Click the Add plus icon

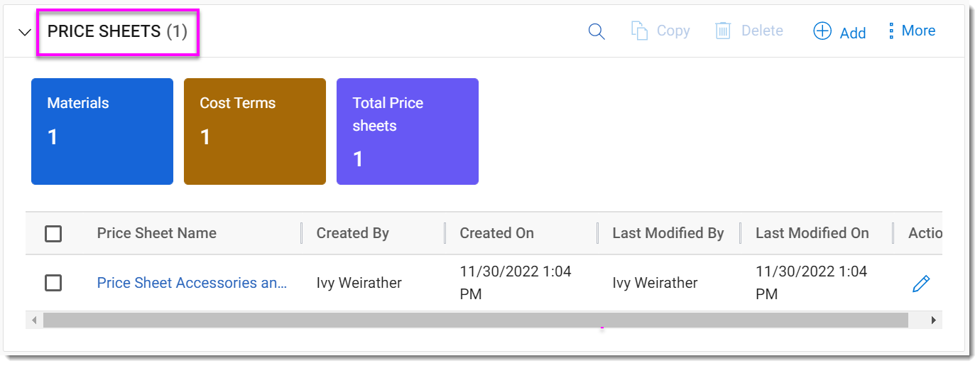pyautogui.click(x=822, y=31)
